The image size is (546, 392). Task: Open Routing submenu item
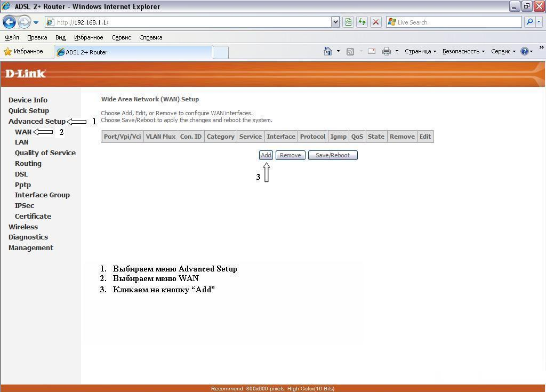click(28, 163)
